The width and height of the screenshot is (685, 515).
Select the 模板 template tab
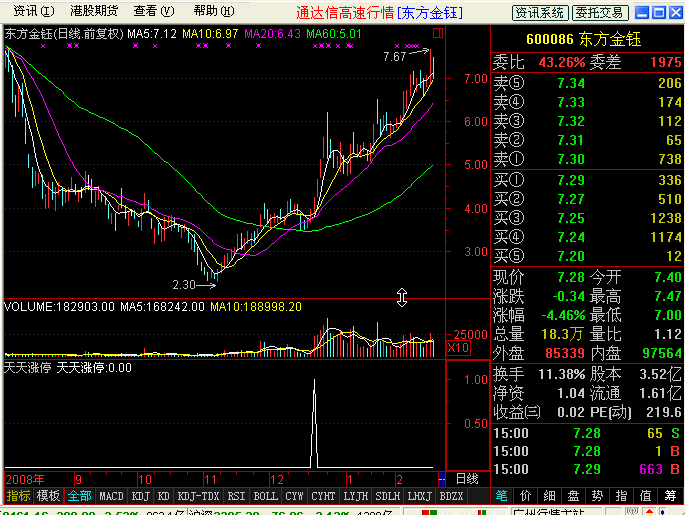[x=48, y=496]
